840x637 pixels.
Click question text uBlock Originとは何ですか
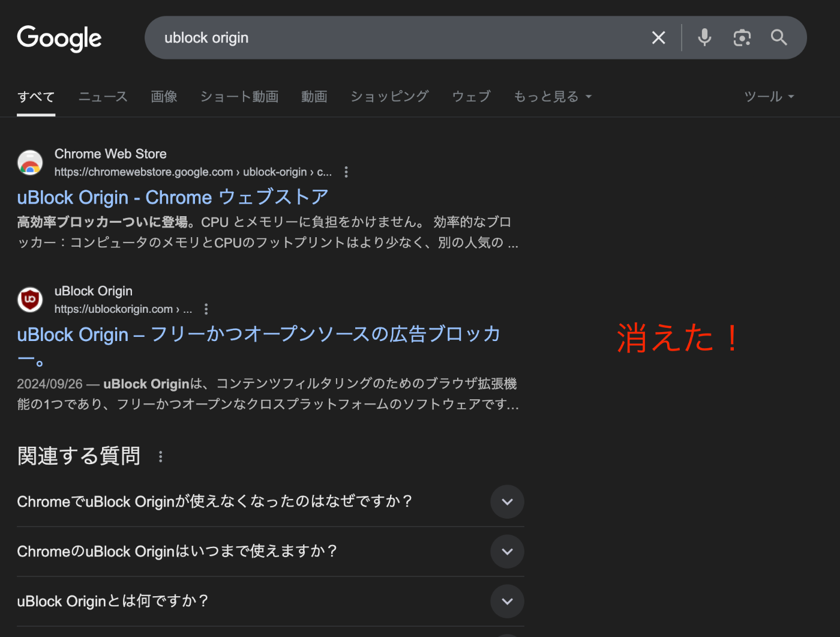113,601
